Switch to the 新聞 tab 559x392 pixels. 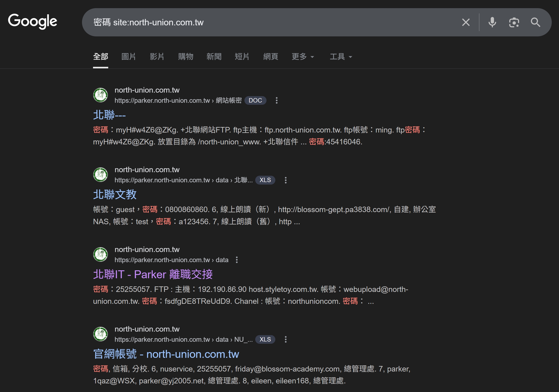point(214,56)
